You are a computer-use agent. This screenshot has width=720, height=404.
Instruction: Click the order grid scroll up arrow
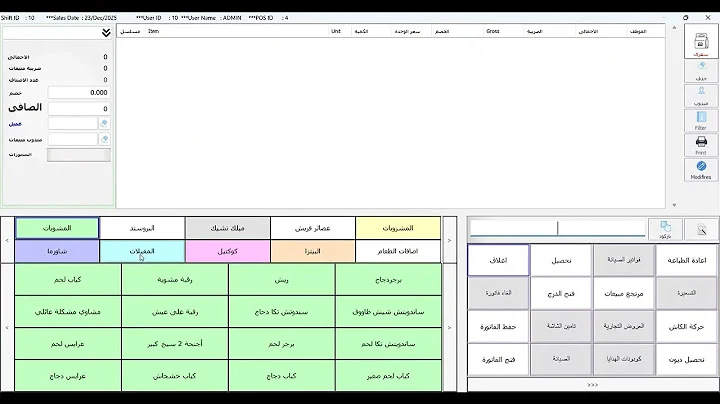pos(674,28)
